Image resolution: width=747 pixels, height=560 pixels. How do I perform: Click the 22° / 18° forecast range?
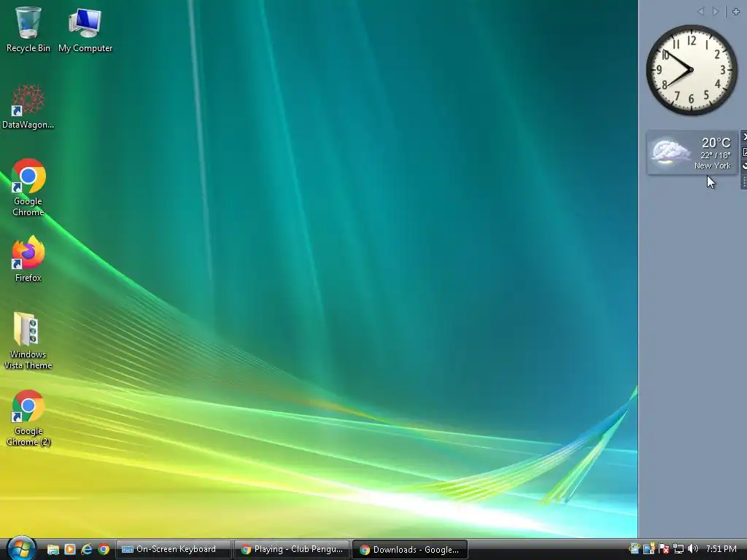coord(715,155)
